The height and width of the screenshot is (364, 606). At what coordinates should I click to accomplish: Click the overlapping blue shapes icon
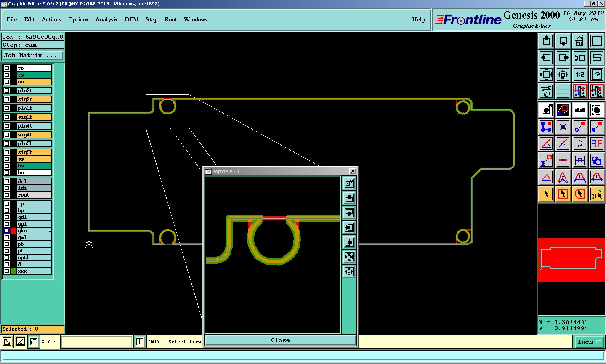pyautogui.click(x=597, y=160)
